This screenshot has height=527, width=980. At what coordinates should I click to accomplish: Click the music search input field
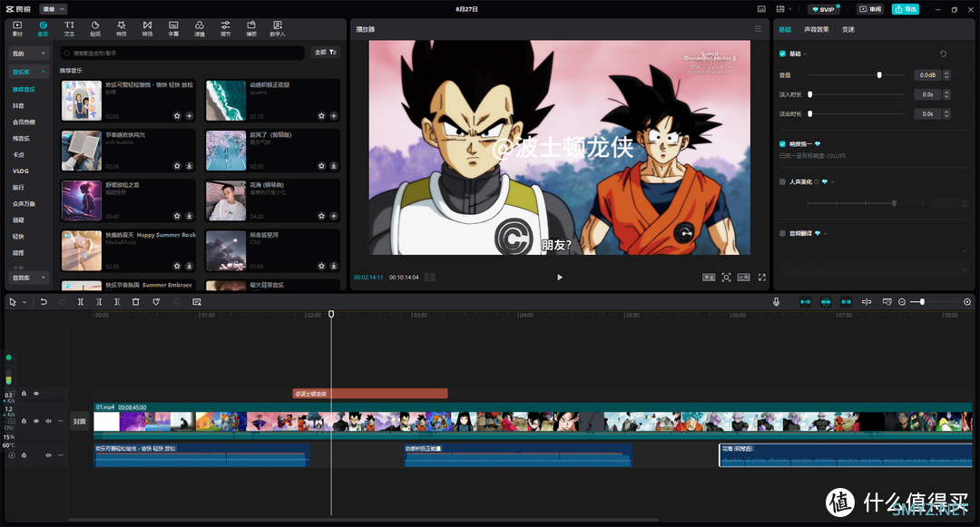pos(182,54)
